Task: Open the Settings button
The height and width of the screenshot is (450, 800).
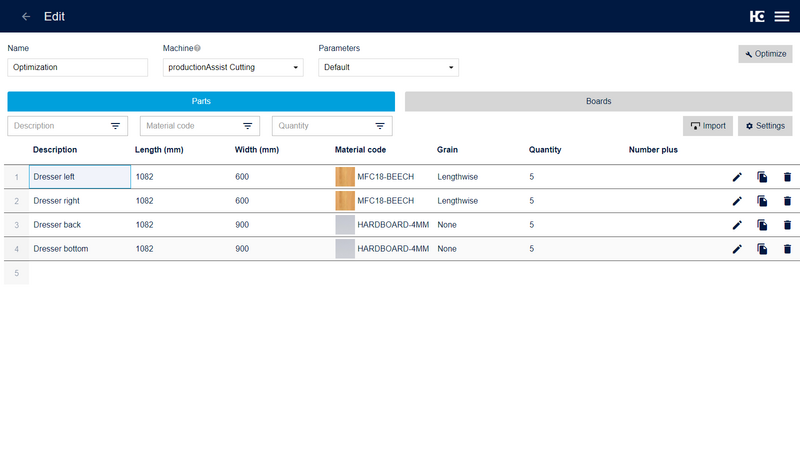Action: tap(765, 126)
